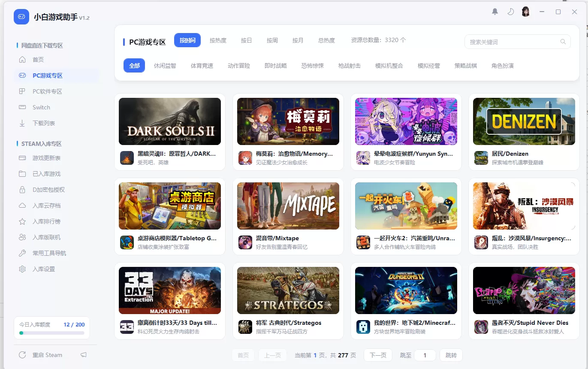
Task: Click the 小白游戏助手 app logo
Action: 21,17
